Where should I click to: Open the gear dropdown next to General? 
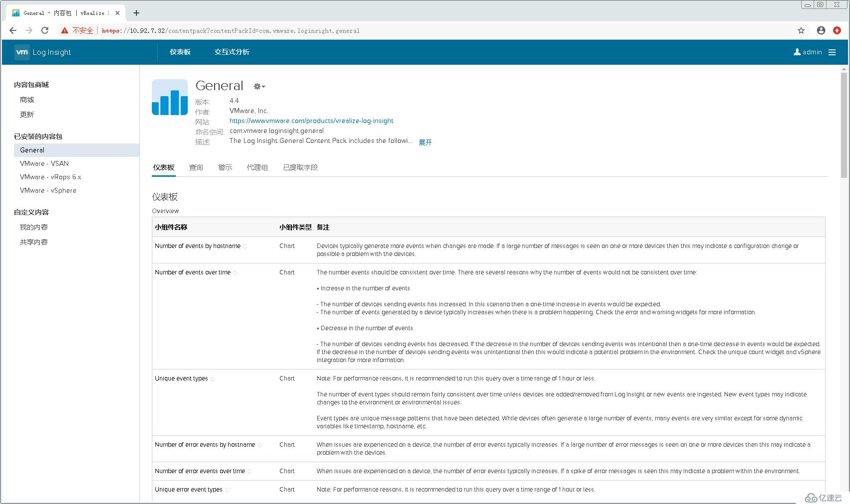tap(259, 86)
